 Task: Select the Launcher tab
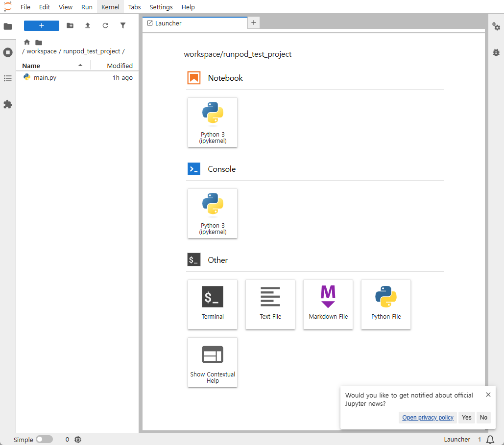coord(195,23)
